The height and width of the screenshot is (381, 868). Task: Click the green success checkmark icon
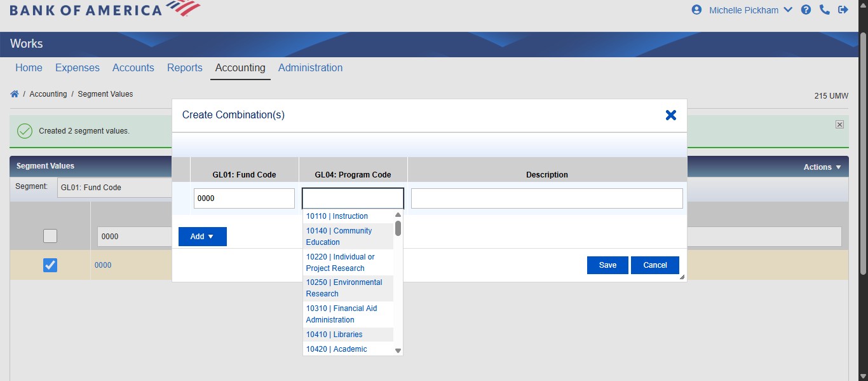pyautogui.click(x=24, y=130)
